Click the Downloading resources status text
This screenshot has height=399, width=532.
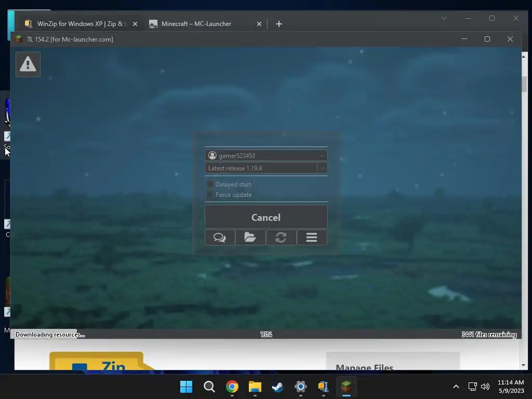(50, 334)
